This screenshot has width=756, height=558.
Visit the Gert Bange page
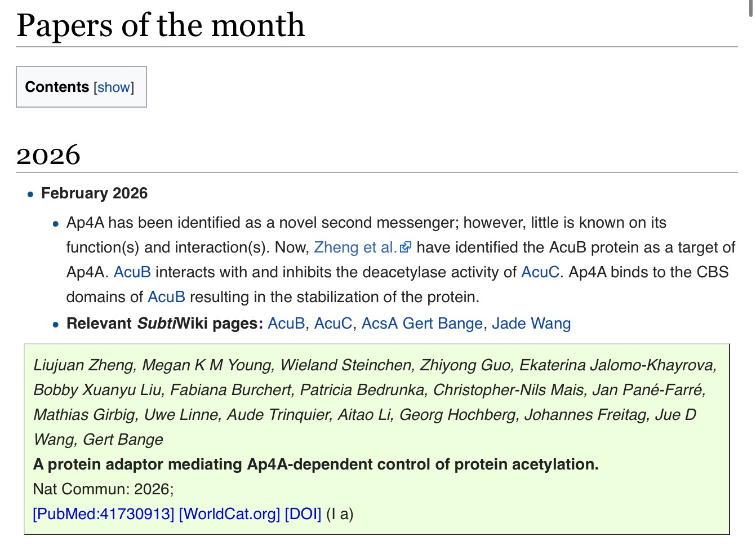[443, 324]
